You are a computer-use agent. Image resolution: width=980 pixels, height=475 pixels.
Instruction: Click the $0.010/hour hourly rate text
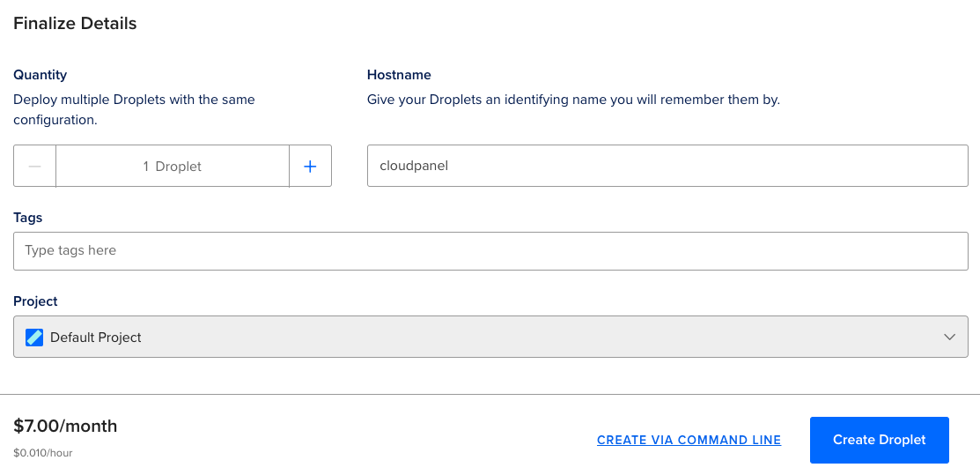coord(43,453)
